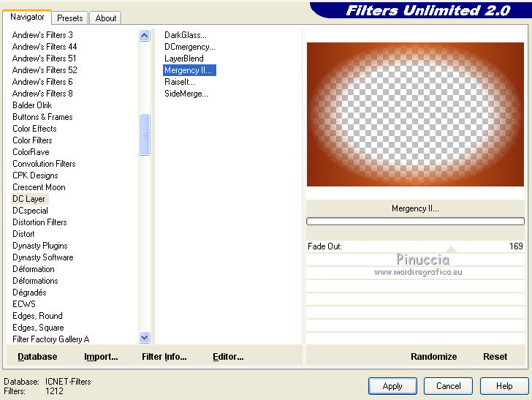The height and width of the screenshot is (400, 532).
Task: Click the category list scrollbar thumb
Action: coord(144,135)
